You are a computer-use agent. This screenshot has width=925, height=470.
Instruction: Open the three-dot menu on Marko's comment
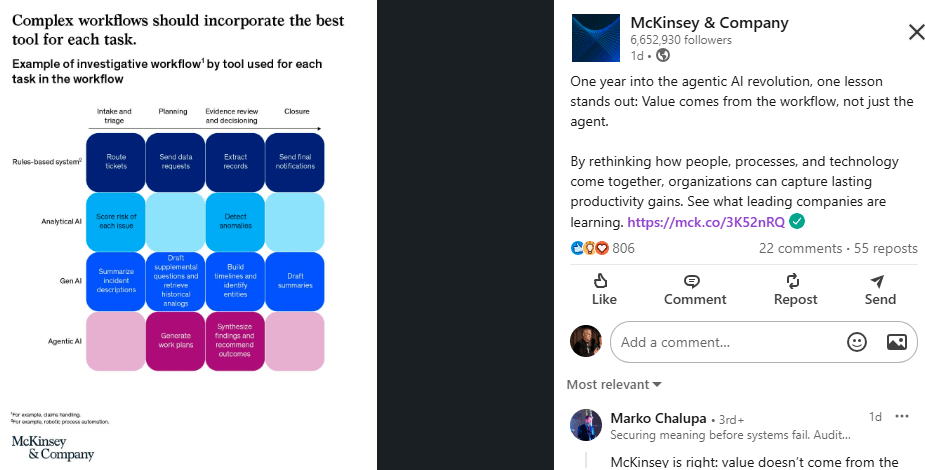(x=903, y=416)
